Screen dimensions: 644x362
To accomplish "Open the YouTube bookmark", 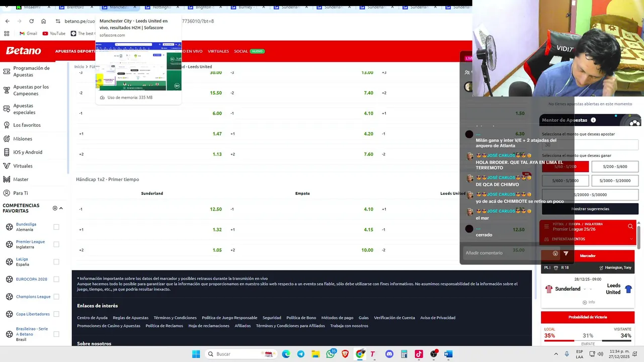I will coord(54,34).
